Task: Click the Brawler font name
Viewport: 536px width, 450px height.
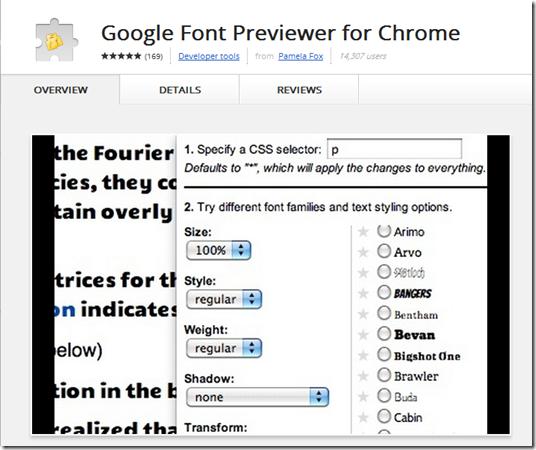Action: (416, 376)
